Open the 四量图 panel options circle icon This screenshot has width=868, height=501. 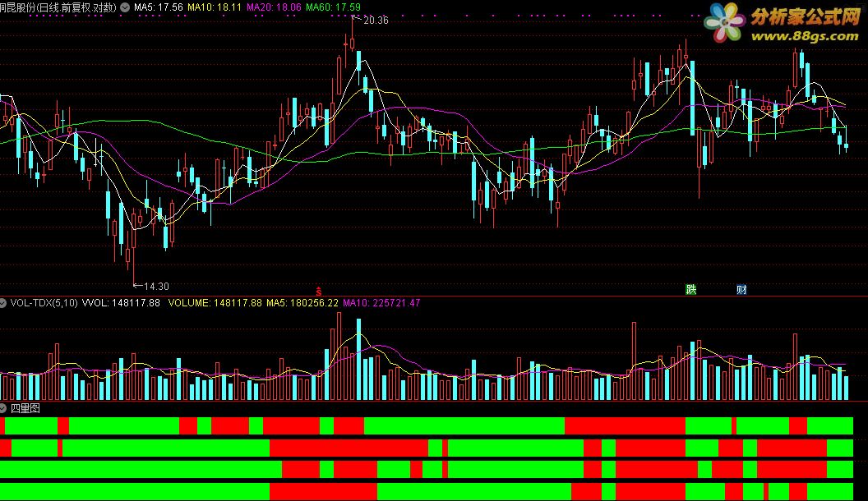pos(2,409)
